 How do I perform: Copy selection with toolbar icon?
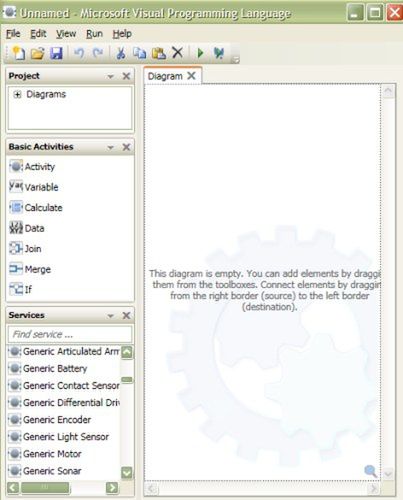coord(140,53)
